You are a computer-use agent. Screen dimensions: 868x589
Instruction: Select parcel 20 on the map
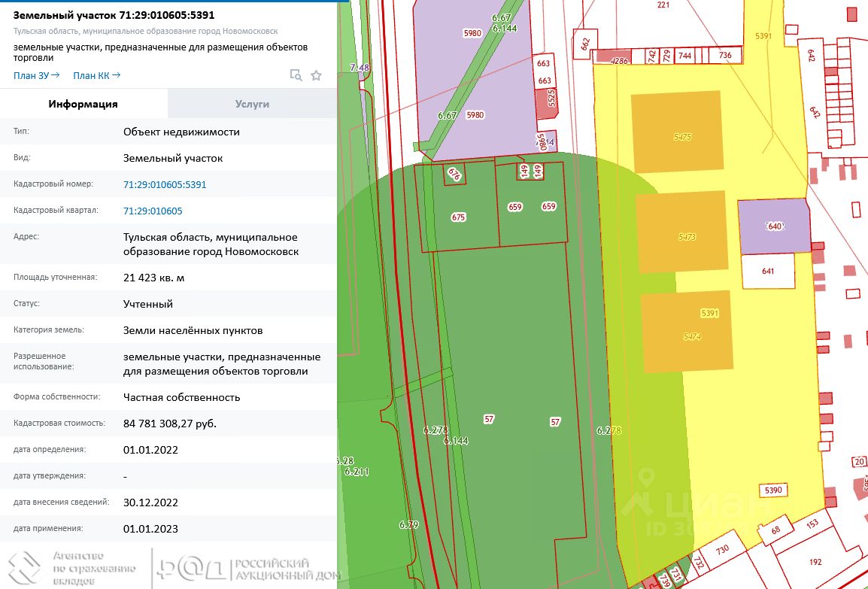[859, 462]
